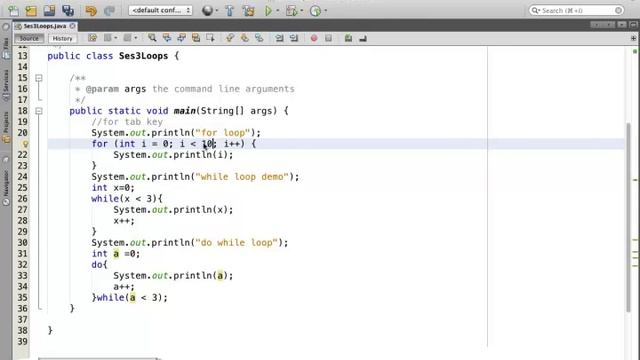This screenshot has height=360, width=640.
Task: Click the Open Project icon
Action: point(49,10)
